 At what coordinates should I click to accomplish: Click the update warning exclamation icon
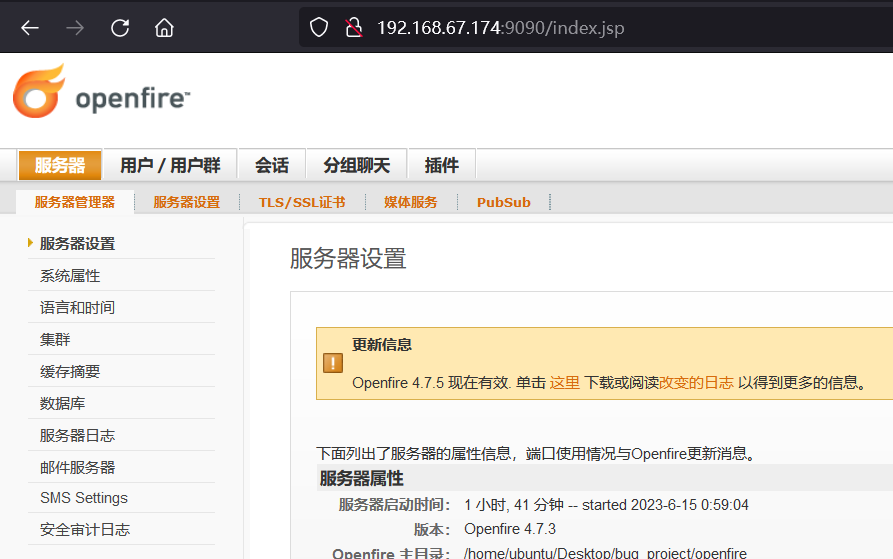click(333, 363)
